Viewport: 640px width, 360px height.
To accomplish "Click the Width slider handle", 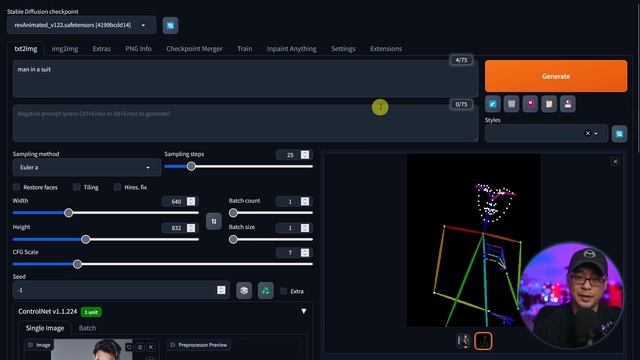I will coord(69,213).
